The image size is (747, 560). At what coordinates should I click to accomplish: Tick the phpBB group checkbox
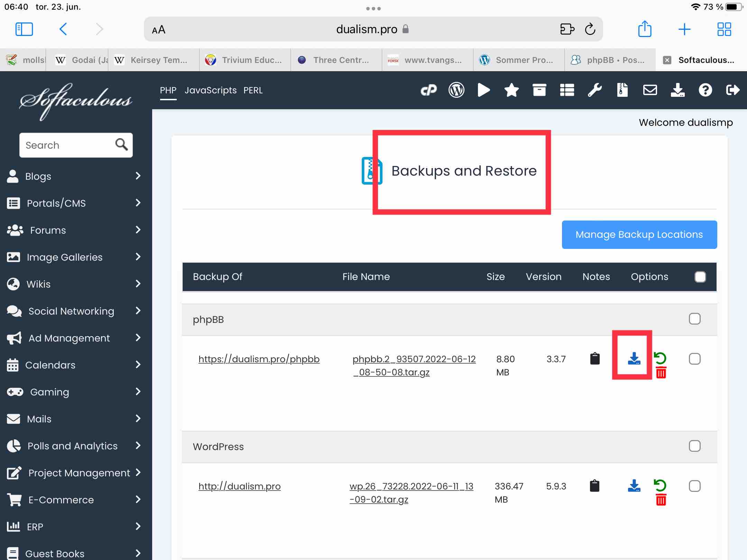coord(694,319)
